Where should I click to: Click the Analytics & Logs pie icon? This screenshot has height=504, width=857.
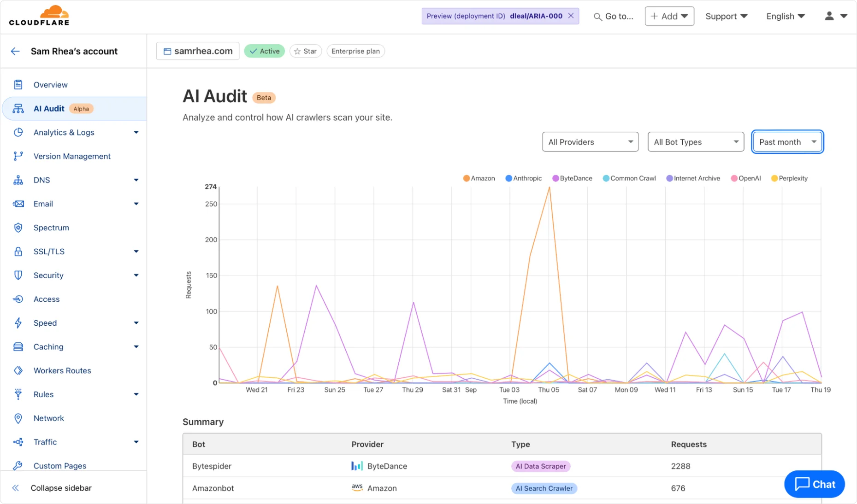click(x=18, y=132)
